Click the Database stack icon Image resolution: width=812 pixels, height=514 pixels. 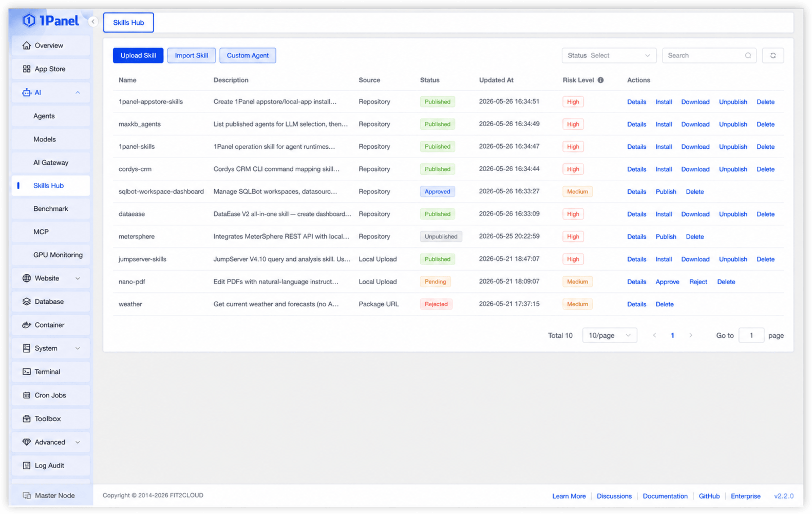[x=27, y=301]
